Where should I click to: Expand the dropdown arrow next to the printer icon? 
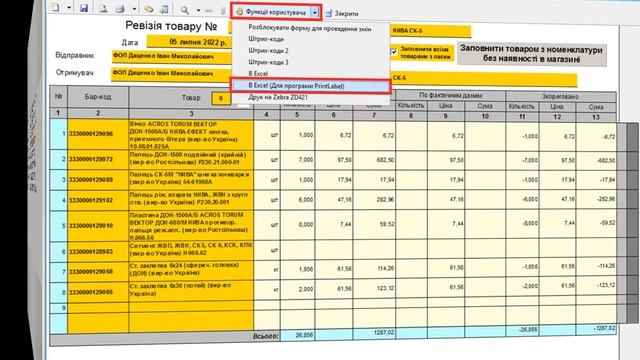[134, 9]
